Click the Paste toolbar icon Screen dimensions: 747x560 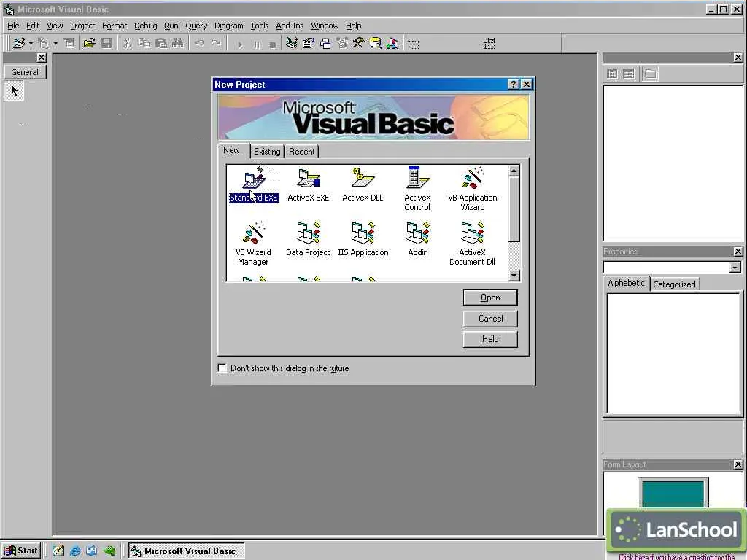click(x=161, y=44)
